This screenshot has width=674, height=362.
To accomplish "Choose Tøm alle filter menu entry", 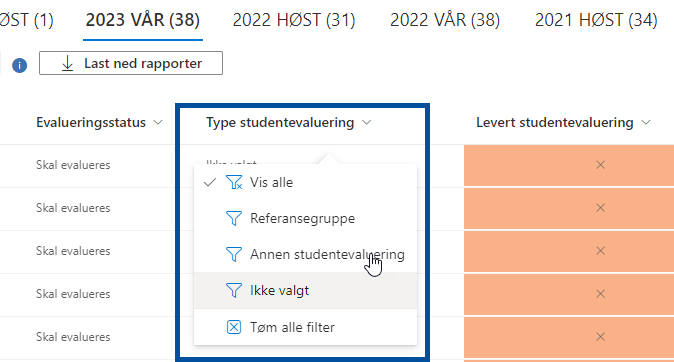I will [x=306, y=327].
